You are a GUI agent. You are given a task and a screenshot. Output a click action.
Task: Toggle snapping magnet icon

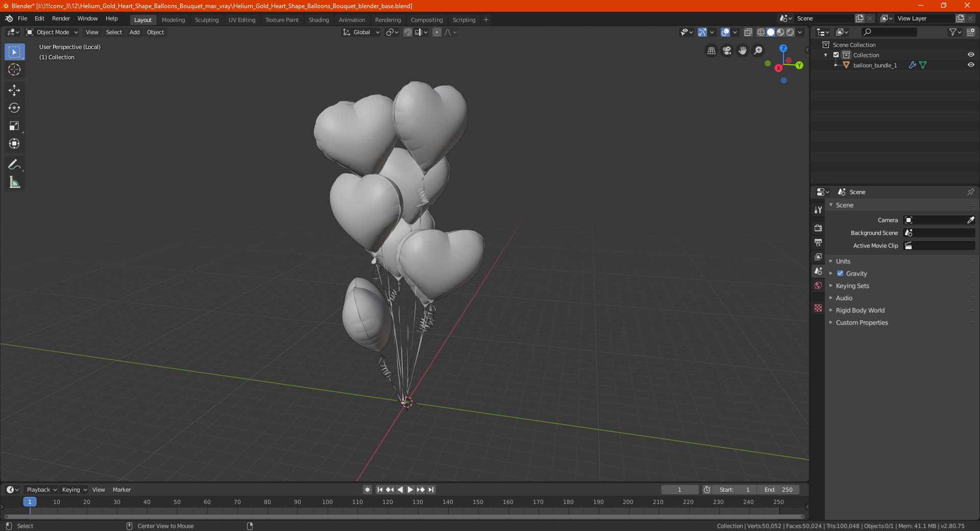point(408,32)
